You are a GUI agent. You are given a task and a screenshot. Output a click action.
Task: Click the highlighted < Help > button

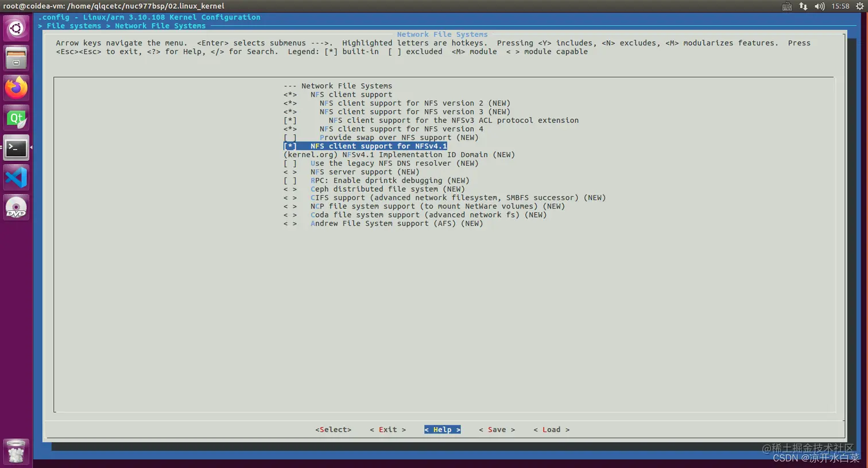coord(442,430)
